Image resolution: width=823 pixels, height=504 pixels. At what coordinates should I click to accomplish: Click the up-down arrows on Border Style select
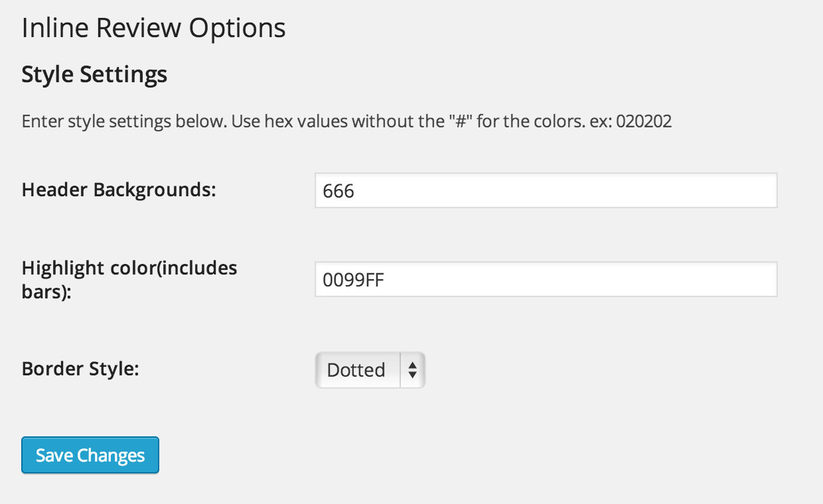click(x=412, y=369)
